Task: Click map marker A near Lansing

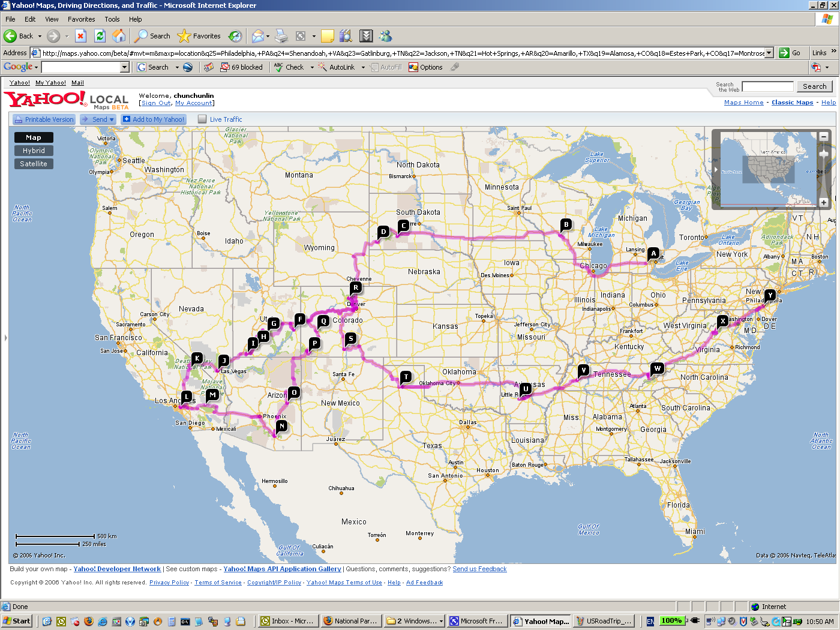Action: click(x=653, y=253)
